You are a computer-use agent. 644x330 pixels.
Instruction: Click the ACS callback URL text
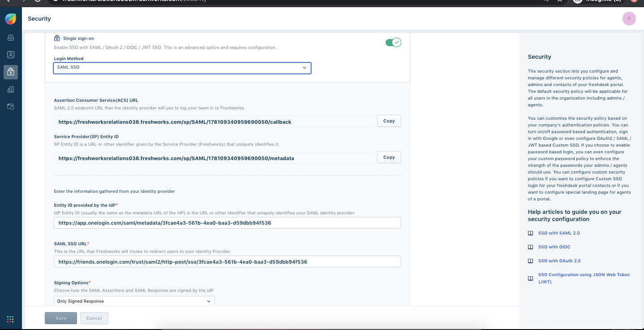point(175,122)
